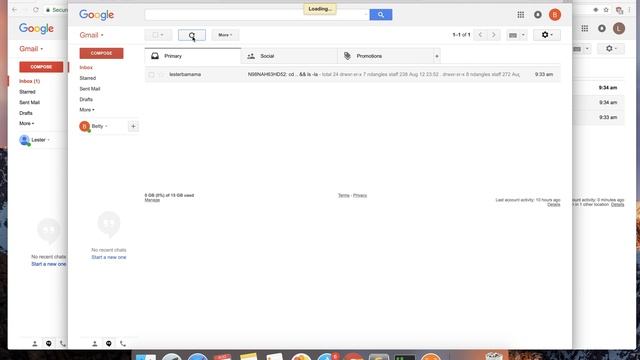
Task: Go to newer messages with the left arrow
Action: tap(480, 35)
